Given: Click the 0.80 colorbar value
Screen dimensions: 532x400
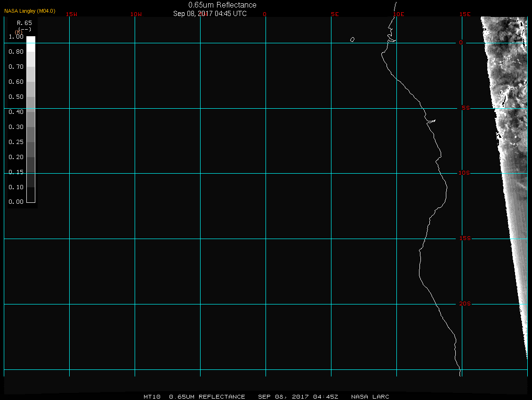Looking at the screenshot, I should point(16,52).
